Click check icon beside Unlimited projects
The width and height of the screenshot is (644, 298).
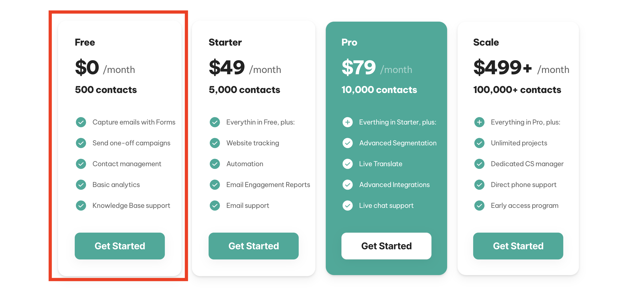(479, 143)
